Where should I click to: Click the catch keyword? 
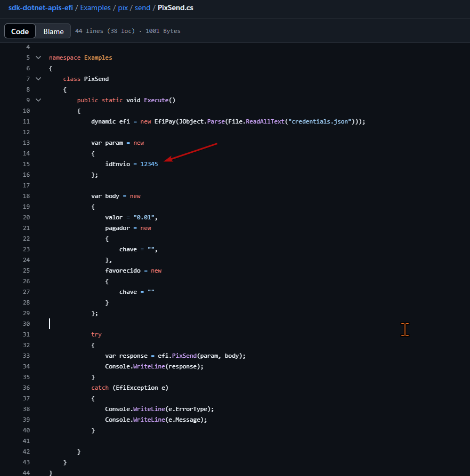click(x=100, y=388)
